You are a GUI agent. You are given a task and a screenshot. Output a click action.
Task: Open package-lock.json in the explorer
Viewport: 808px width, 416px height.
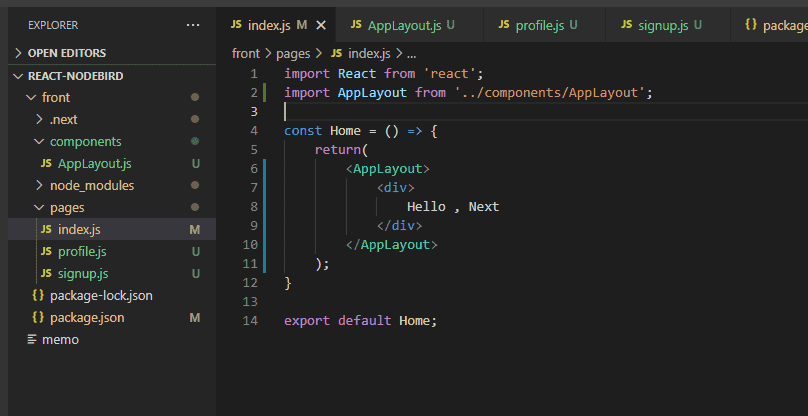point(112,296)
